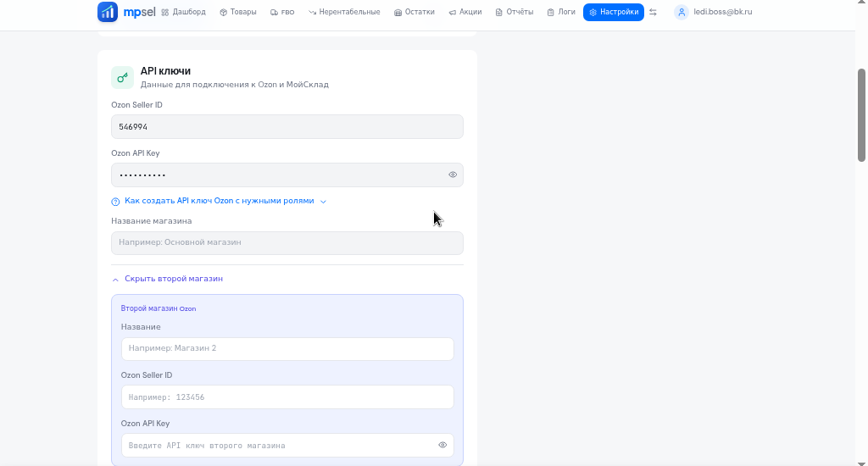
Task: Expand the API key instructions chevron
Action: [323, 202]
